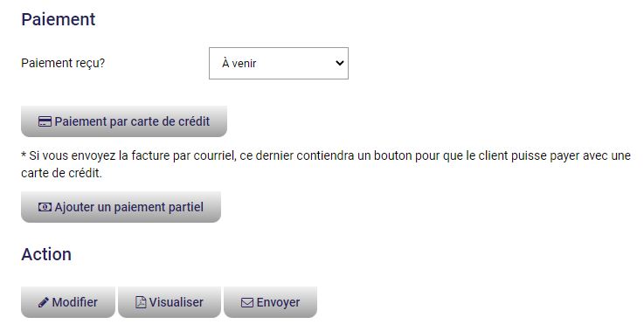This screenshot has width=644, height=331.
Task: Click the pencil icon beside Modifier
Action: [44, 303]
